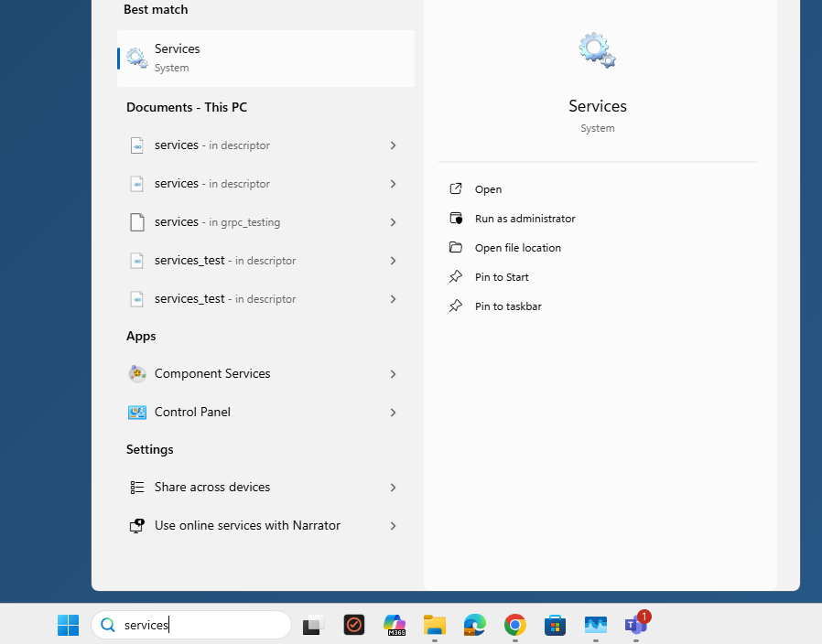This screenshot has height=644, width=822.
Task: Open the services file in grpc_testing
Action: (x=265, y=222)
